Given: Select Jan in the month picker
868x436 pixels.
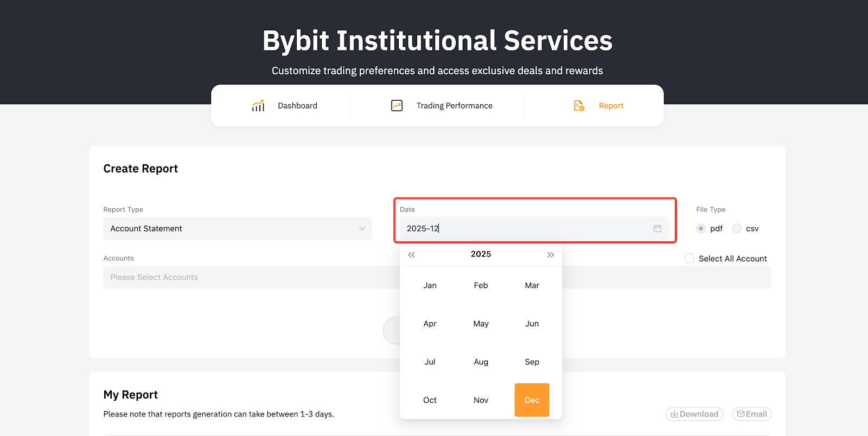Looking at the screenshot, I should click(430, 286).
